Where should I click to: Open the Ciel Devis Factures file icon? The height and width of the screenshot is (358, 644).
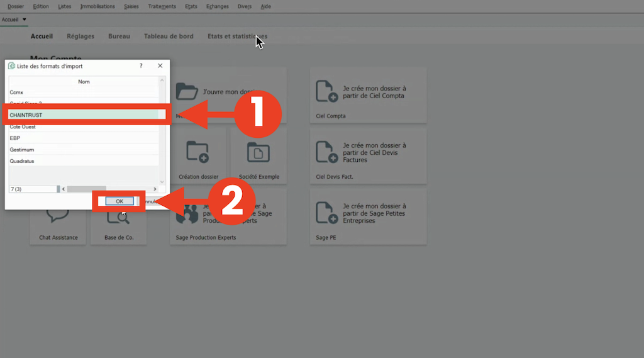pos(326,152)
